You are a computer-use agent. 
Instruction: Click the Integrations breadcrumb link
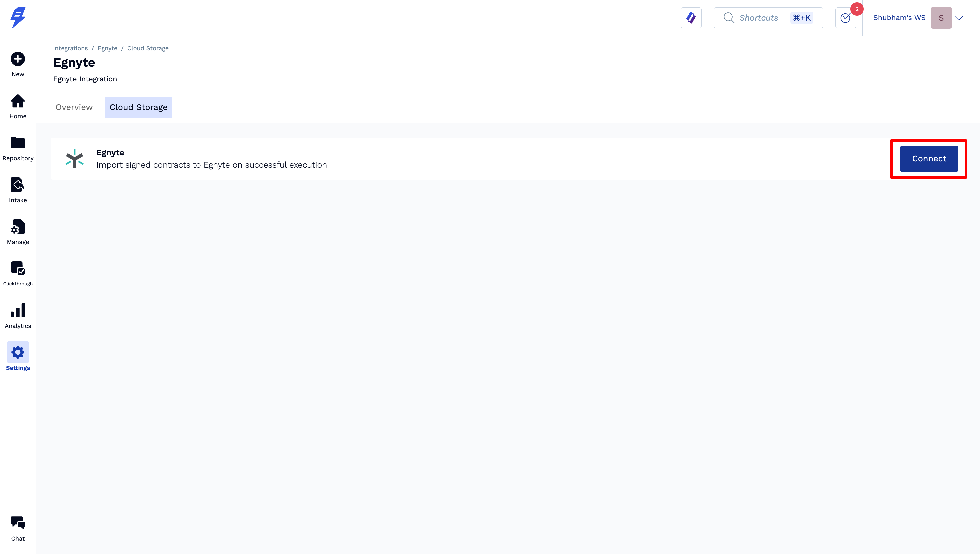70,48
